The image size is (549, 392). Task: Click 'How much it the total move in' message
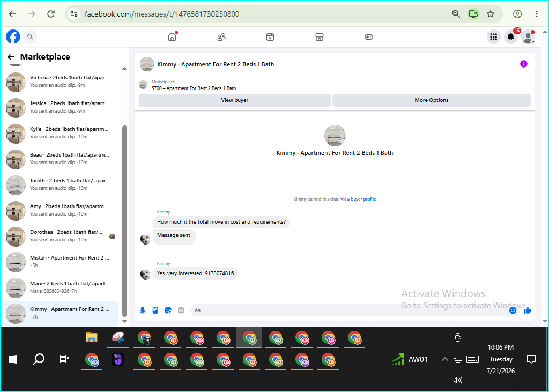point(221,222)
